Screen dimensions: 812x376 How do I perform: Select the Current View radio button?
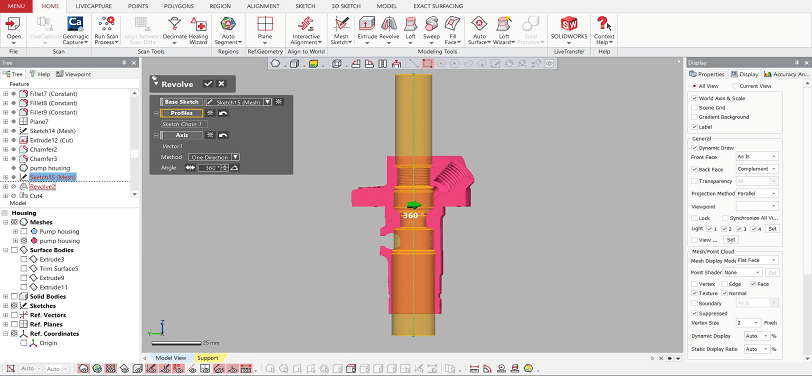click(735, 86)
